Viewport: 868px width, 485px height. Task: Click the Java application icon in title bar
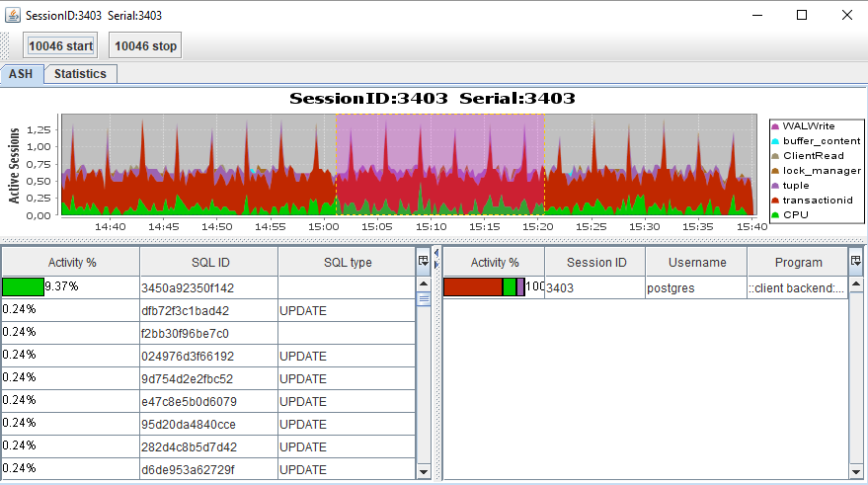(x=13, y=15)
